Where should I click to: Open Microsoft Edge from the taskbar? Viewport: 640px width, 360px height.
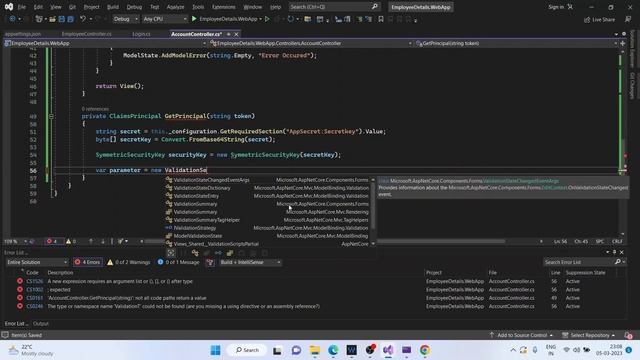point(333,350)
